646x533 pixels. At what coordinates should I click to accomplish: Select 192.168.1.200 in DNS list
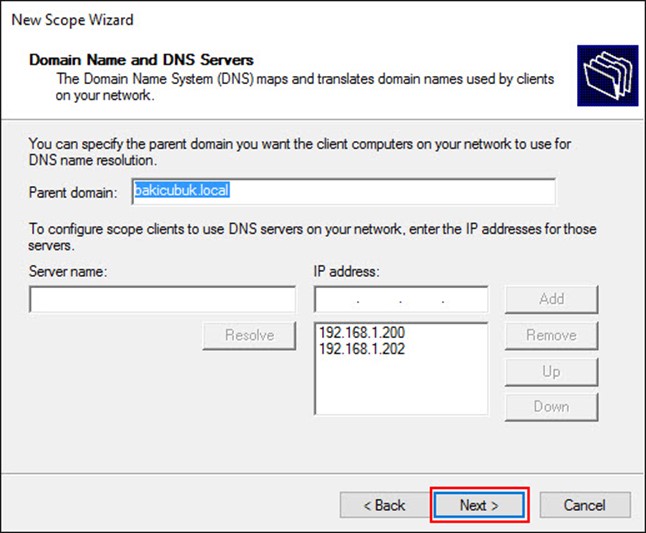[362, 332]
